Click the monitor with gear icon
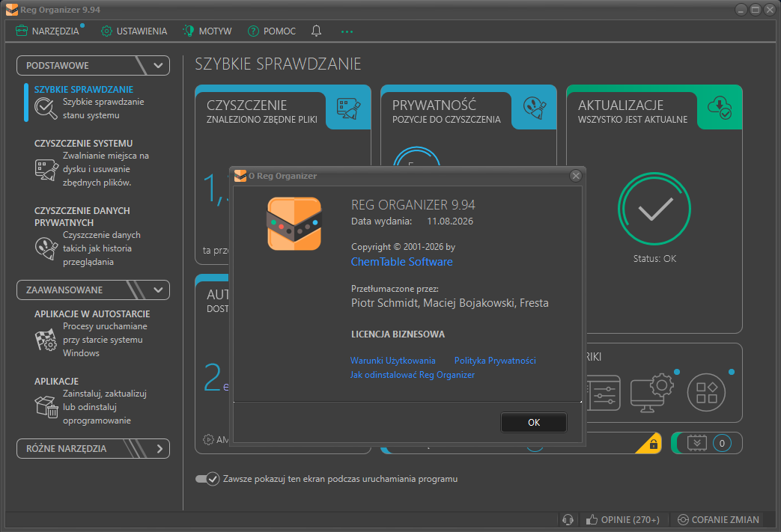This screenshot has height=532, width=781. [651, 393]
